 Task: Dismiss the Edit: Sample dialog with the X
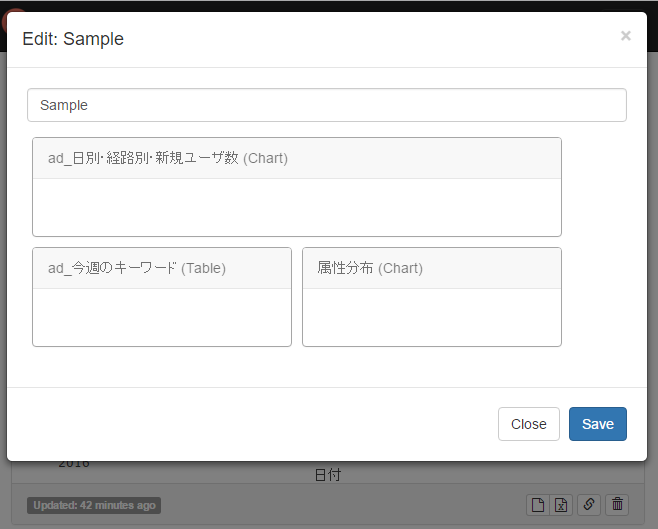click(x=625, y=36)
